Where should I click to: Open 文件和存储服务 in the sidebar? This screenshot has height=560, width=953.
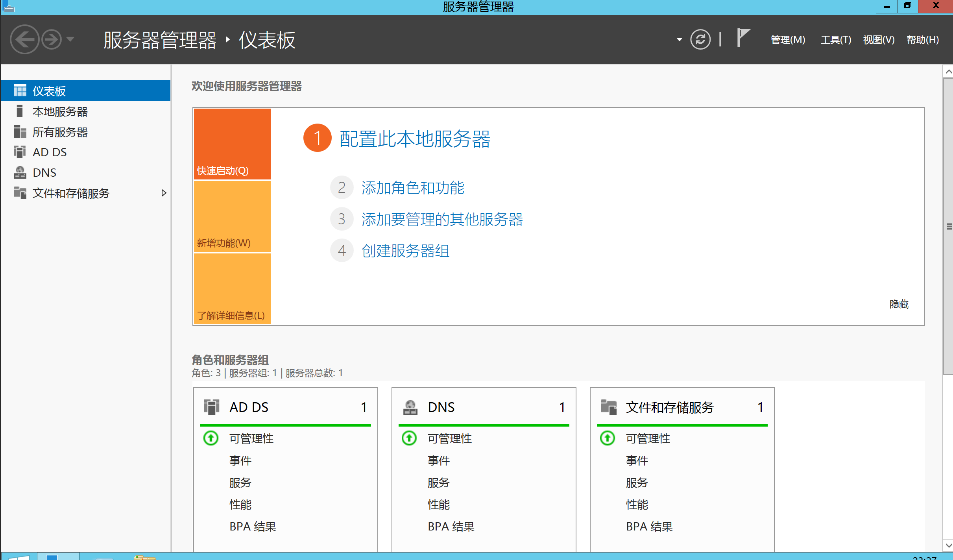[86, 193]
